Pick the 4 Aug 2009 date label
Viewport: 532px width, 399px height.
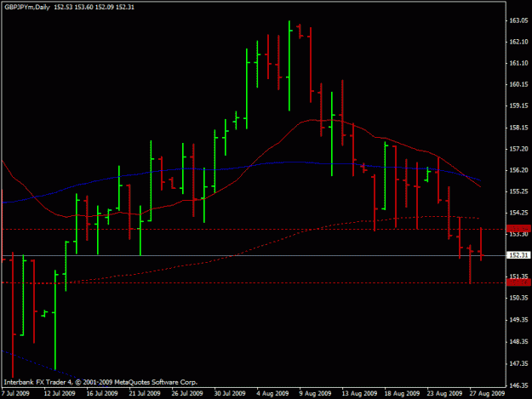pyautogui.click(x=274, y=394)
